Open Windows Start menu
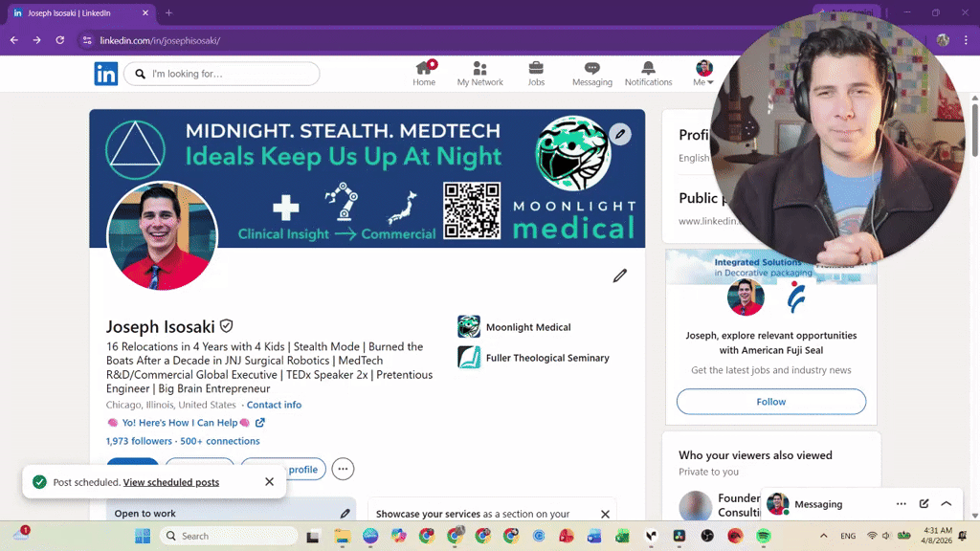The height and width of the screenshot is (551, 980). coord(143,536)
